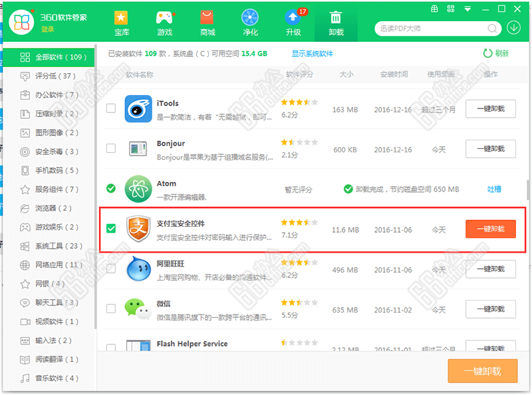
Task: Click the 服务组件 star icon
Action: [25, 190]
